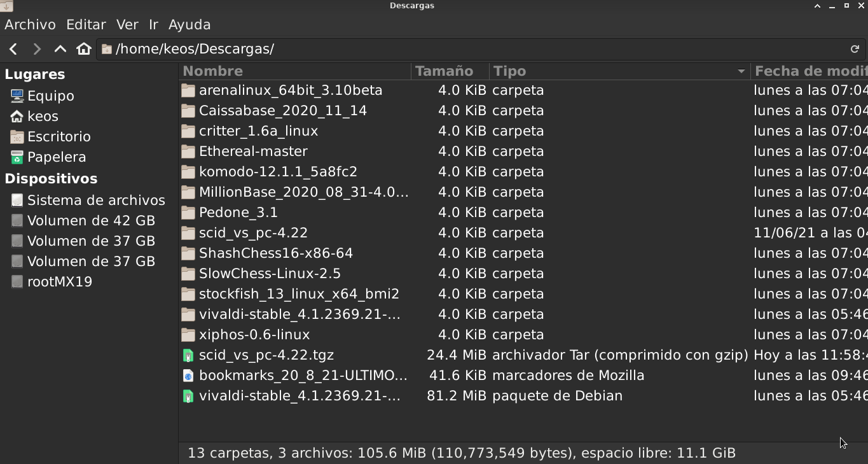868x464 pixels.
Task: Open the Editar menu
Action: coord(86,25)
